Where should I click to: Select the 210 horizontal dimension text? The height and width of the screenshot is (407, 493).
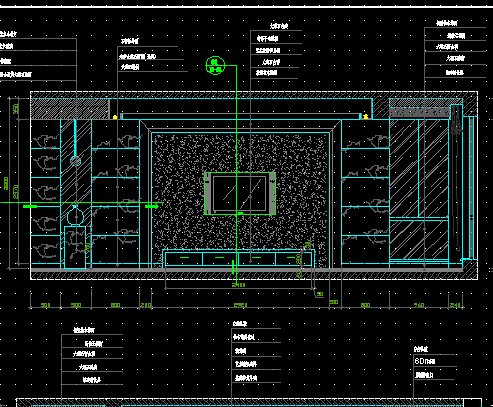146,305
